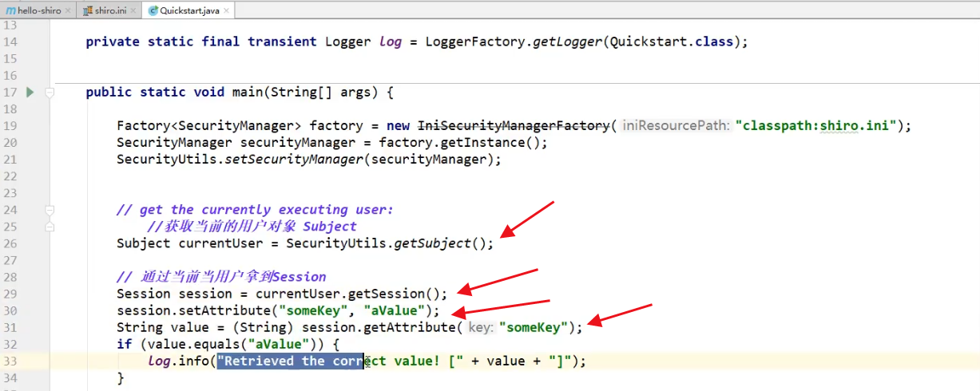Click line number 29 in the gutter
Image resolution: width=980 pixels, height=391 pixels.
10,294
